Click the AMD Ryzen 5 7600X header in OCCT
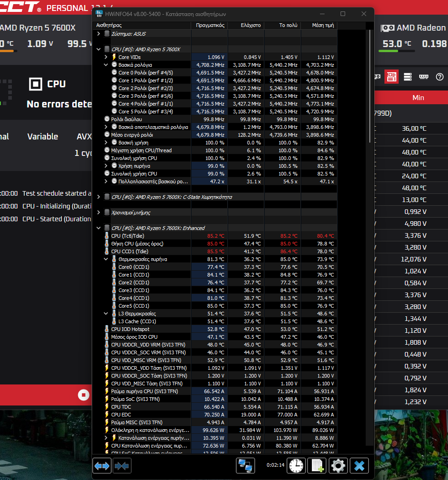 click(37, 28)
